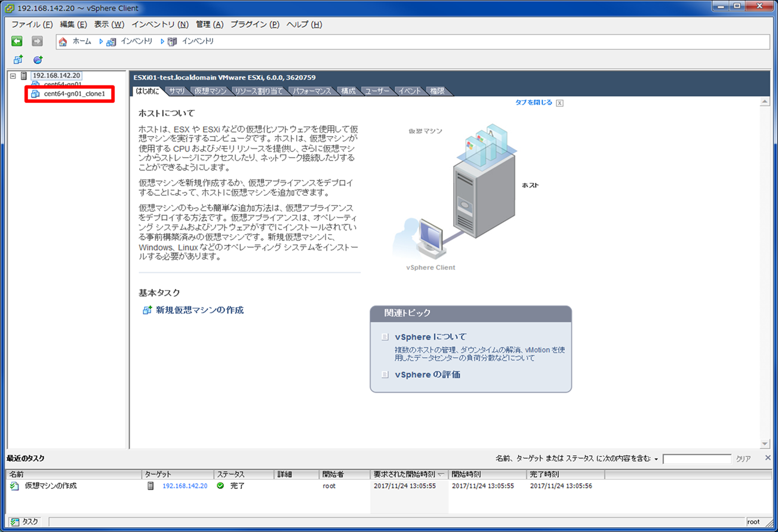778x532 pixels.
Task: Click the task filter text field
Action: [697, 459]
